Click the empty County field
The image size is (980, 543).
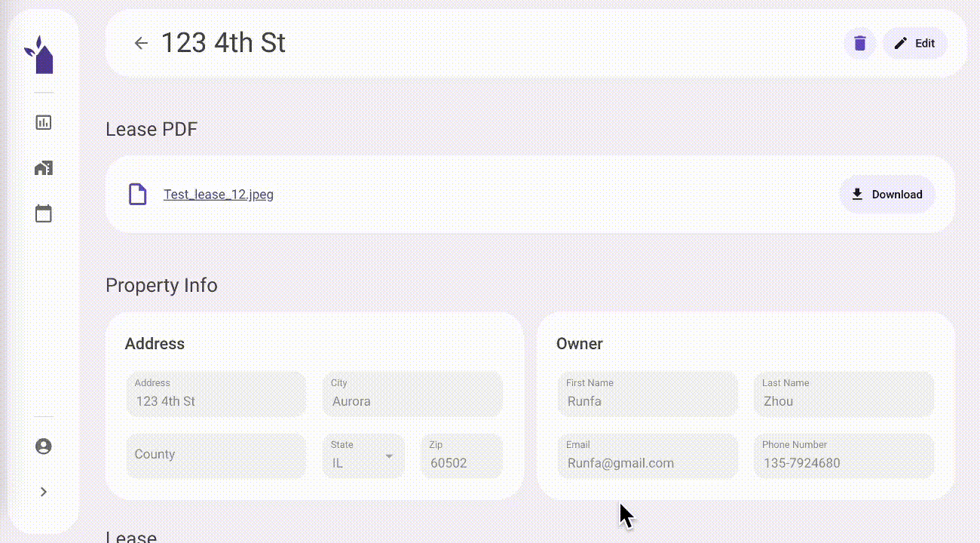216,456
